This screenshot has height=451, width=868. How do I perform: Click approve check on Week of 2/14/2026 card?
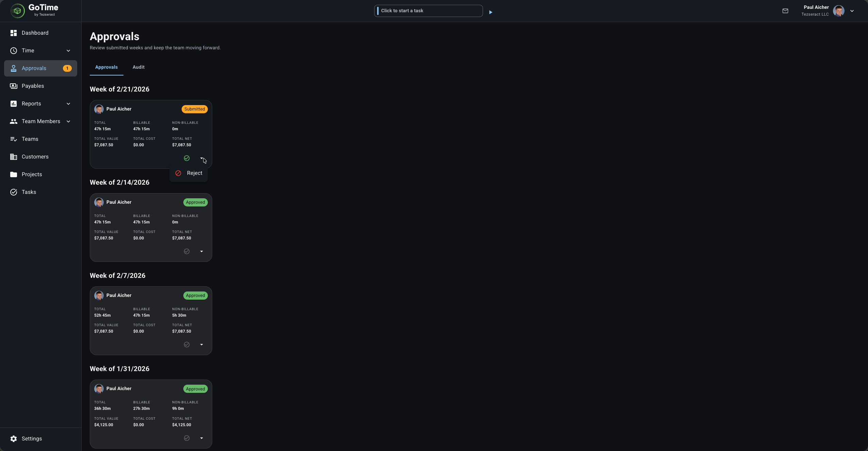pos(187,251)
